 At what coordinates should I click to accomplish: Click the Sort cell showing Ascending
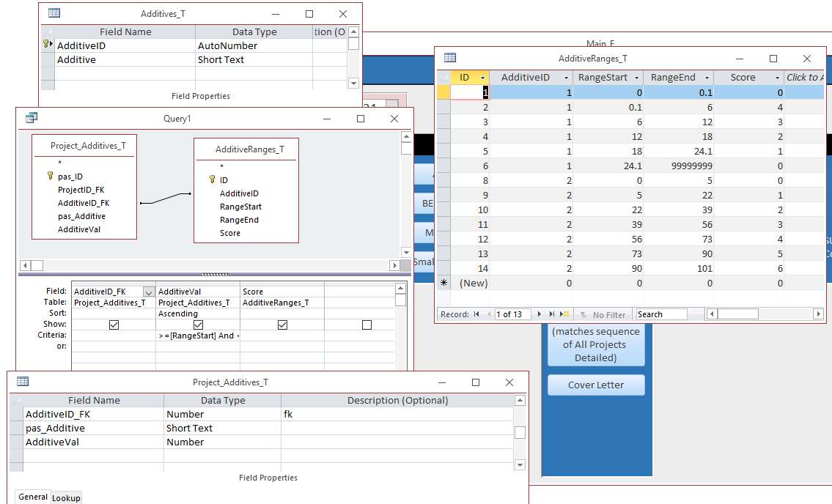[198, 314]
